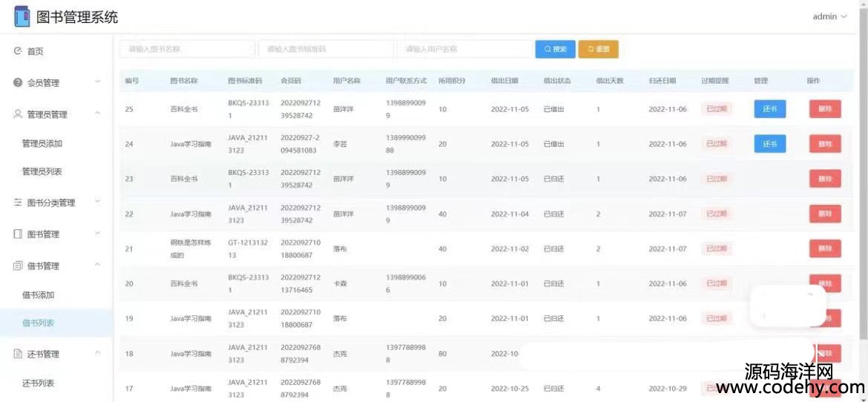
Task: Select the 借书列表 menu item
Action: click(38, 323)
